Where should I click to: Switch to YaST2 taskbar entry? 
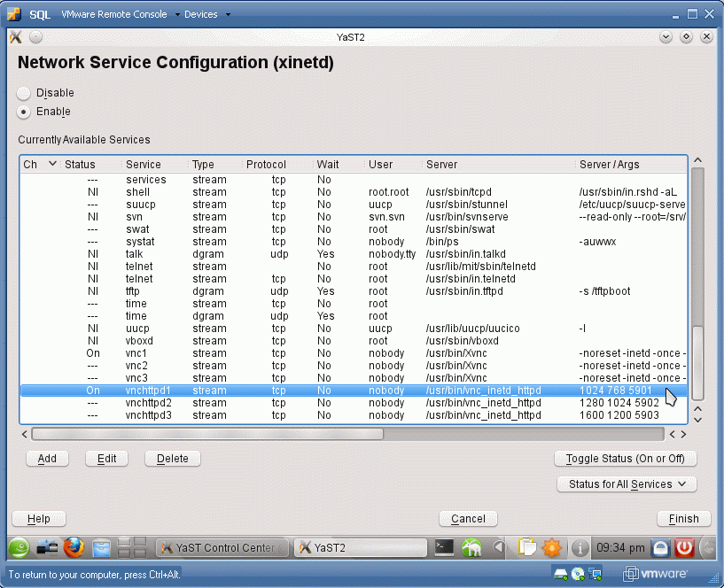(x=360, y=548)
